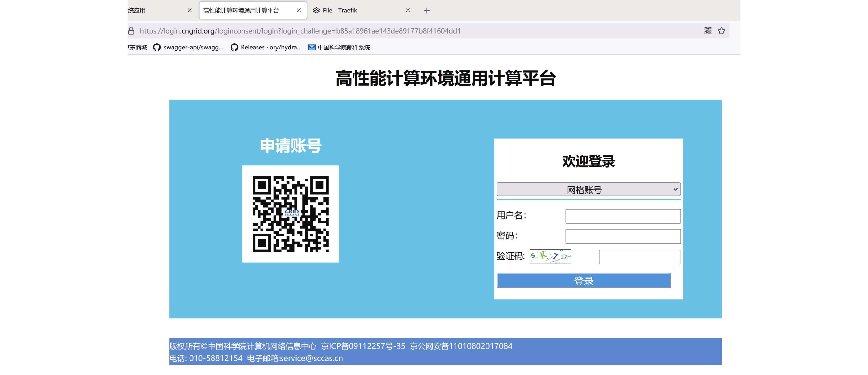This screenshot has height=375, width=868.
Task: Click the 密码 label
Action: [507, 235]
